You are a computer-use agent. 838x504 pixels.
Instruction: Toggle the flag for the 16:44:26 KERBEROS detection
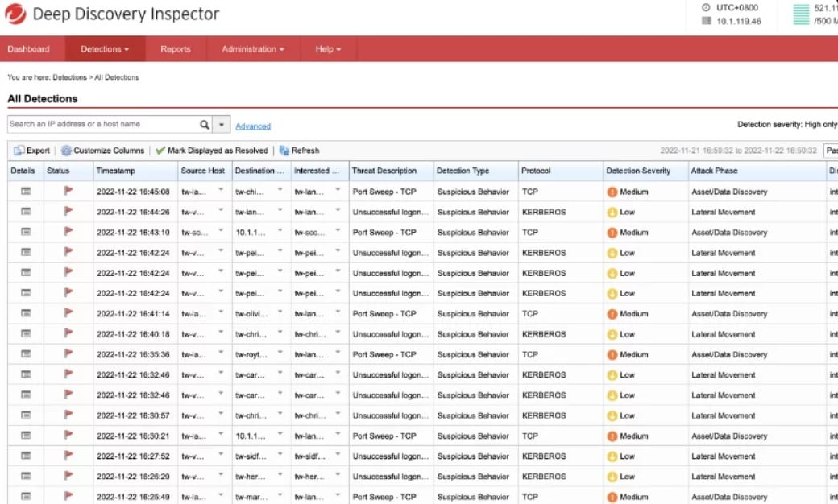tap(68, 212)
